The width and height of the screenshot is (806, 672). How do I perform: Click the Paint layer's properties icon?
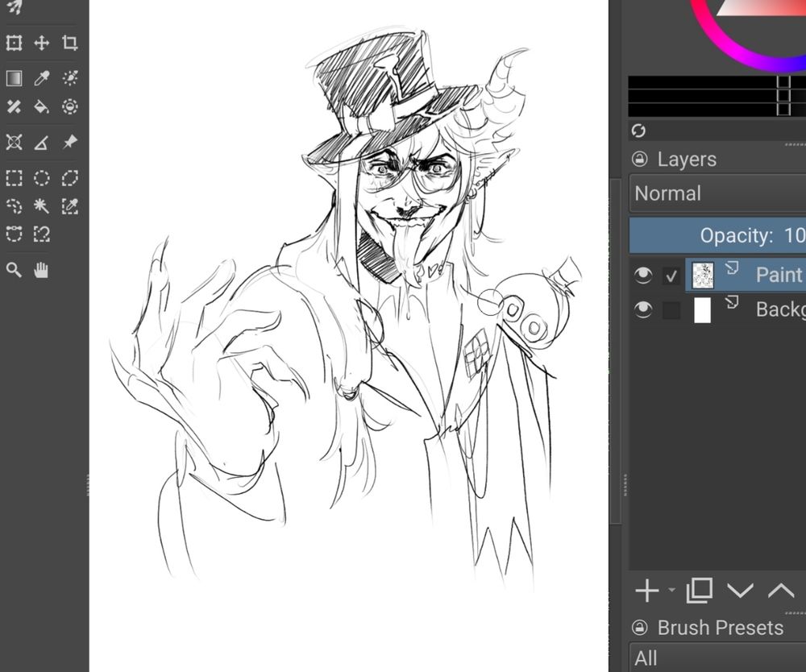tap(732, 268)
